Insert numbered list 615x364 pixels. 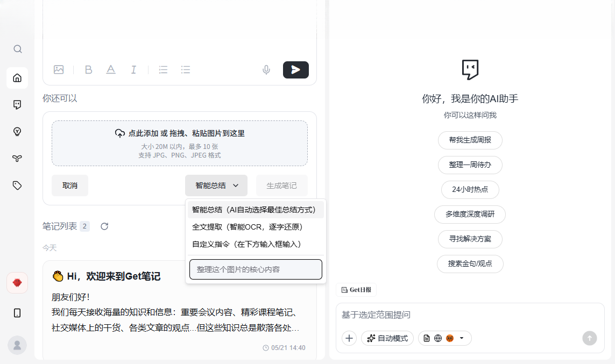tap(163, 70)
